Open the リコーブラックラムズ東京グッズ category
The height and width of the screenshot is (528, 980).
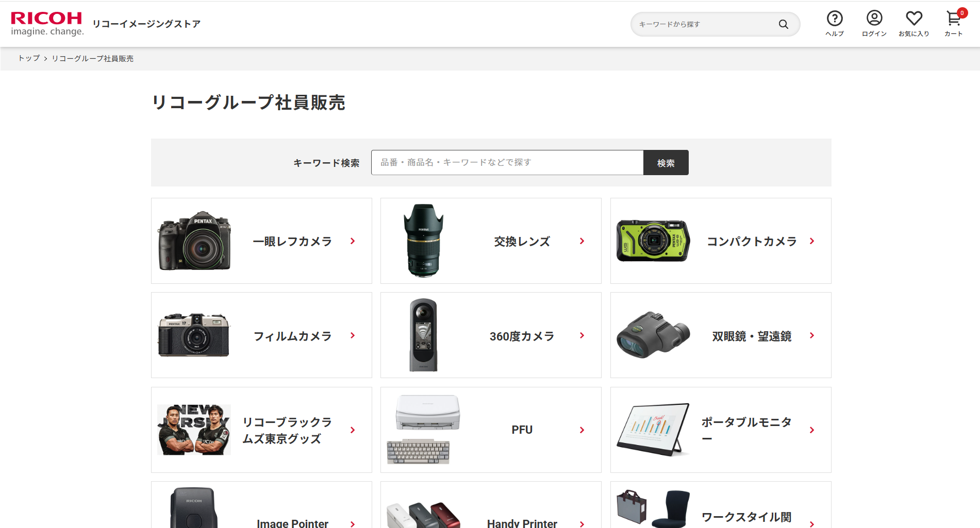(287, 430)
